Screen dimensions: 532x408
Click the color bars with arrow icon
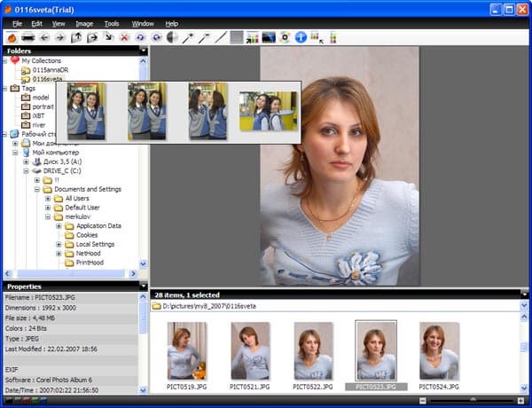pos(253,37)
